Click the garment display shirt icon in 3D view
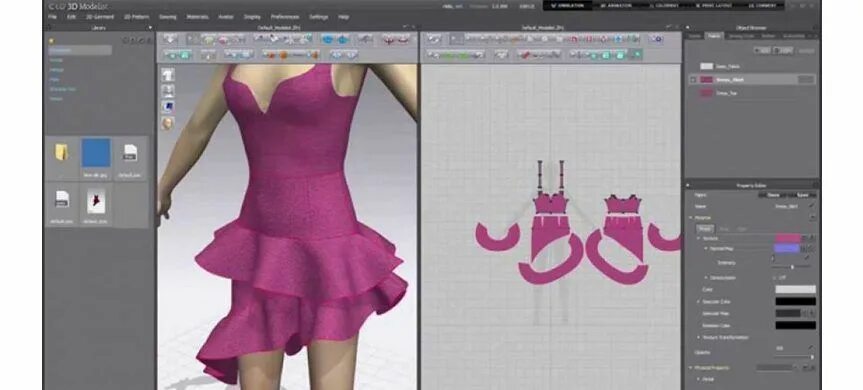 point(167,75)
